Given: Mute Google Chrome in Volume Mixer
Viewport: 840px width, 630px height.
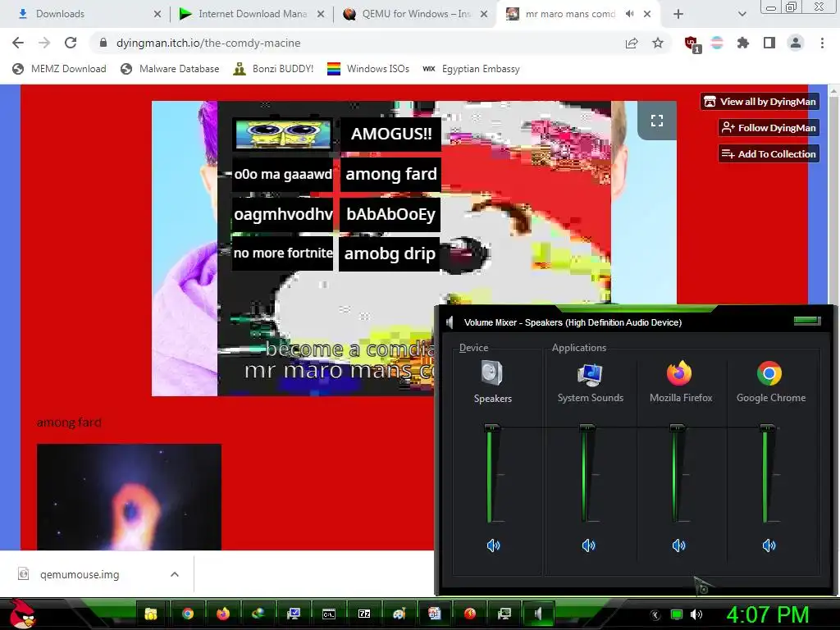Looking at the screenshot, I should click(769, 546).
